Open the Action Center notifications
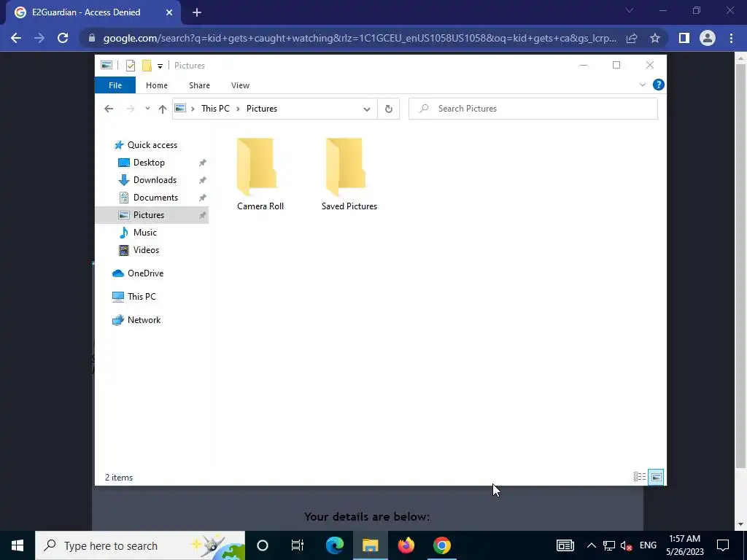Viewport: 747px width, 560px height. (723, 545)
